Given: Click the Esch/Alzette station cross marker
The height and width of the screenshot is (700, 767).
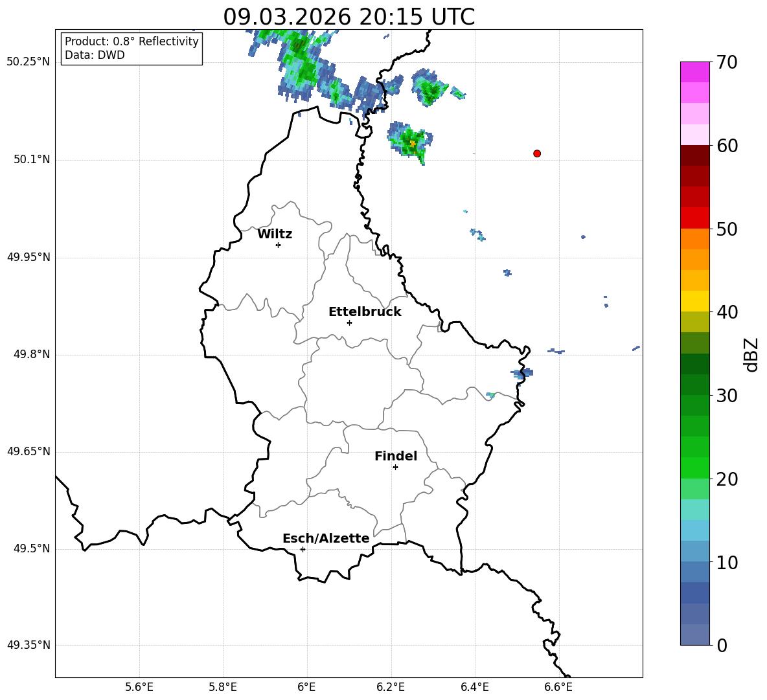Looking at the screenshot, I should click(x=303, y=549).
